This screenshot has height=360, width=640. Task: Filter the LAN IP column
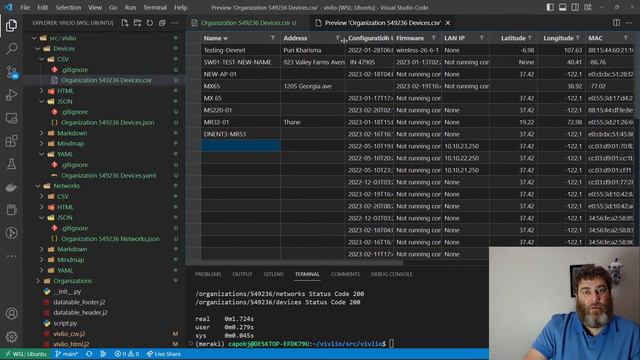coord(482,38)
